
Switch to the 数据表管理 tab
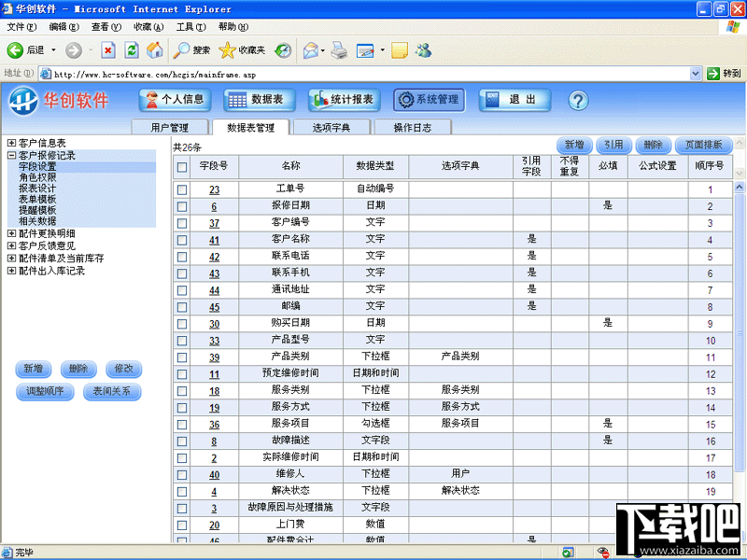tap(250, 127)
